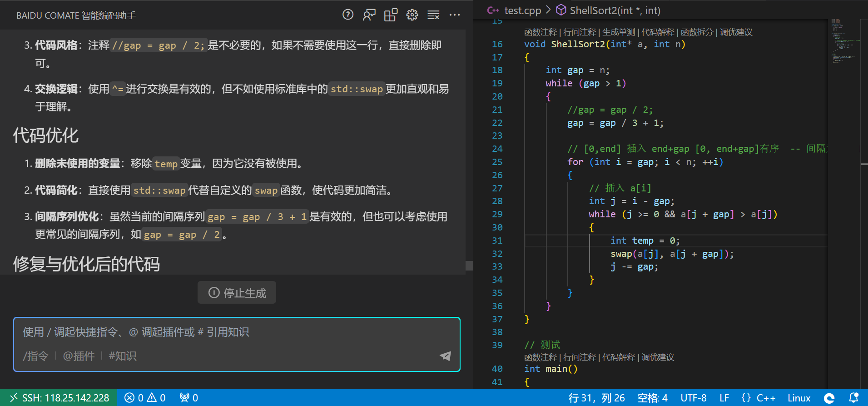
Task: Click the Linux configuration status item
Action: 799,398
